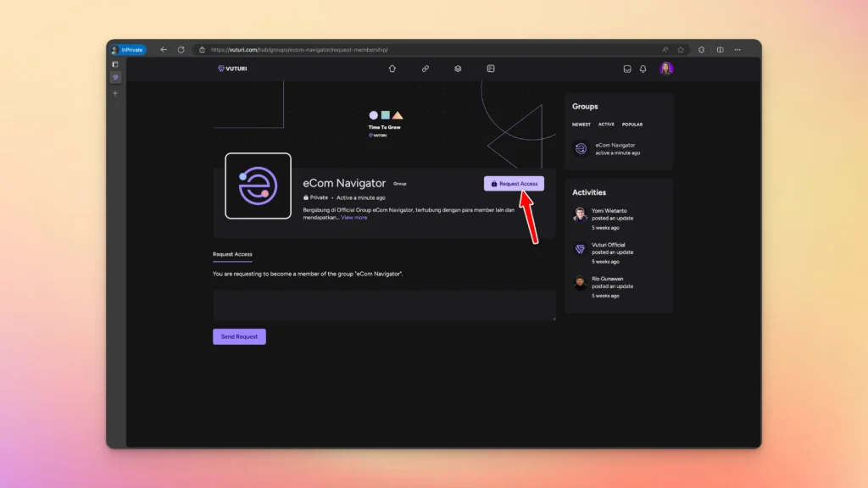Click "5 weeks ago" under Rio Gunawan
The height and width of the screenshot is (488, 868).
[605, 296]
